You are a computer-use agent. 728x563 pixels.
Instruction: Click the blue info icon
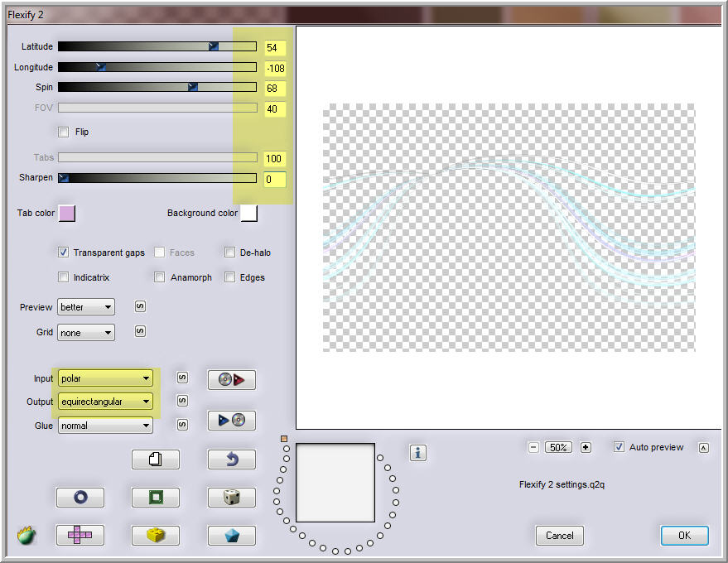tap(418, 453)
